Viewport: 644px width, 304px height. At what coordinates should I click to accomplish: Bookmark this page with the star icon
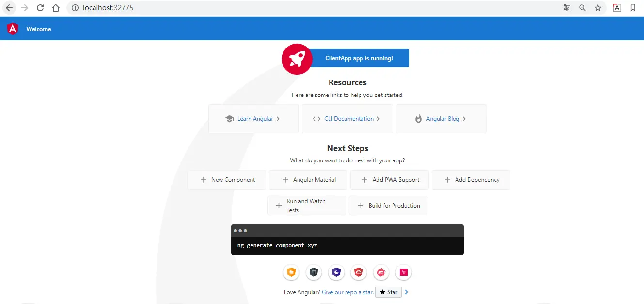point(598,8)
